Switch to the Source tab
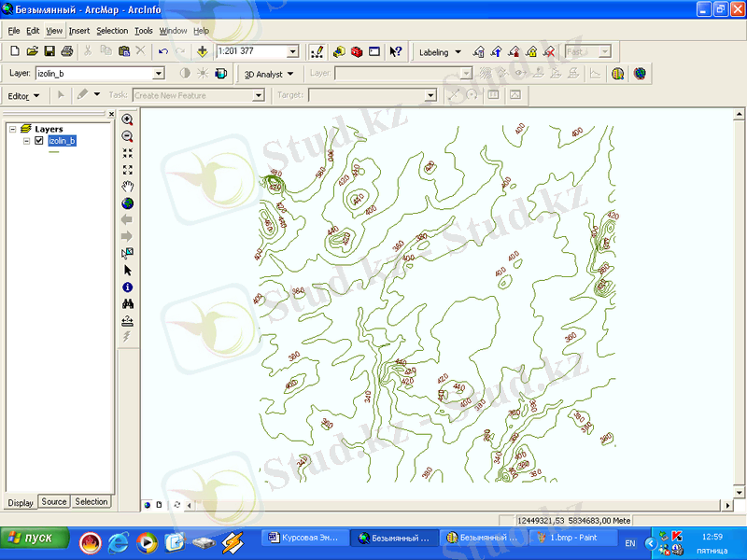 click(x=54, y=502)
